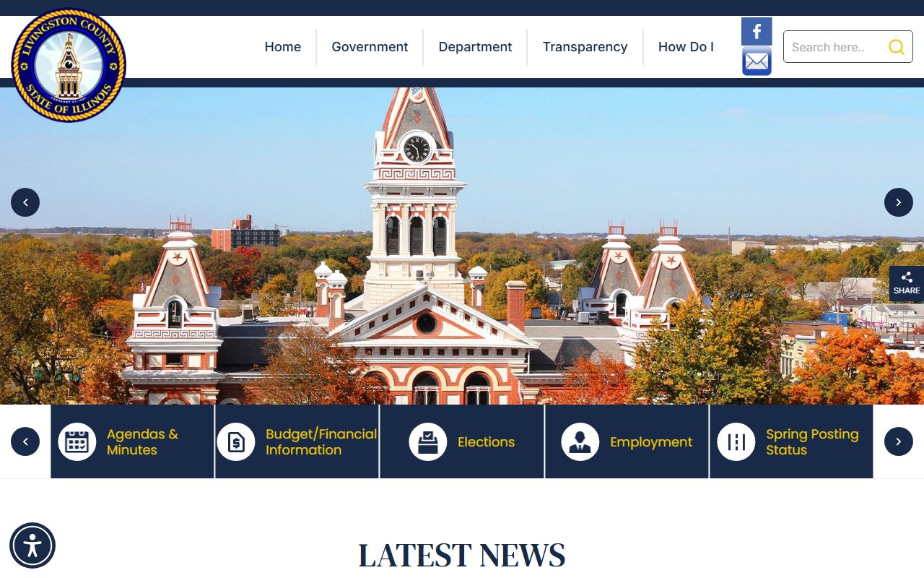This screenshot has width=924, height=578.
Task: Go to the Home menu item
Action: [283, 47]
